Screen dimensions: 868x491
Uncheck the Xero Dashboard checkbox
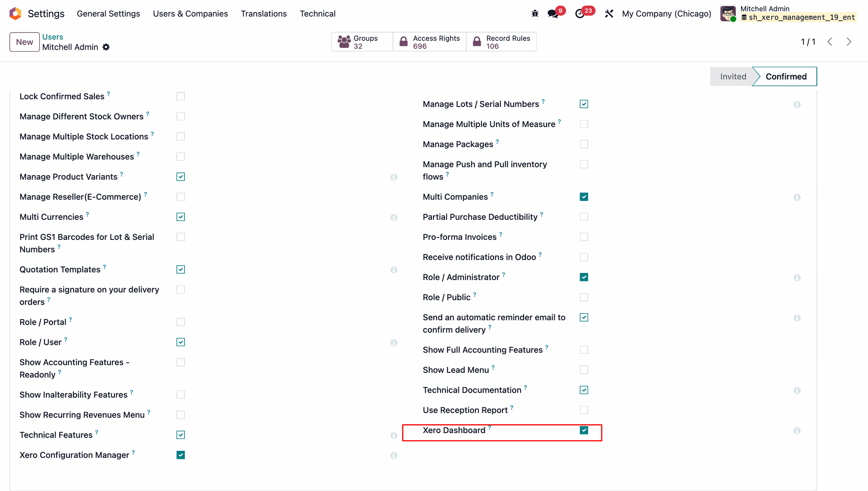584,430
